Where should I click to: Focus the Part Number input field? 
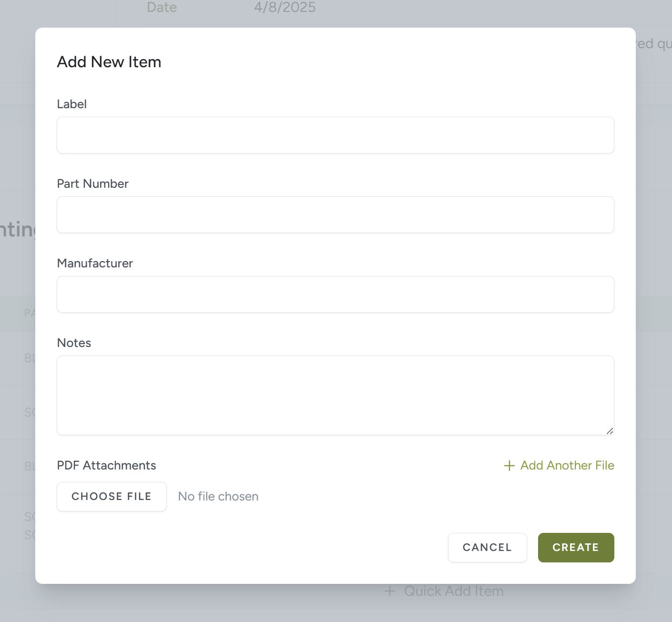(x=335, y=214)
